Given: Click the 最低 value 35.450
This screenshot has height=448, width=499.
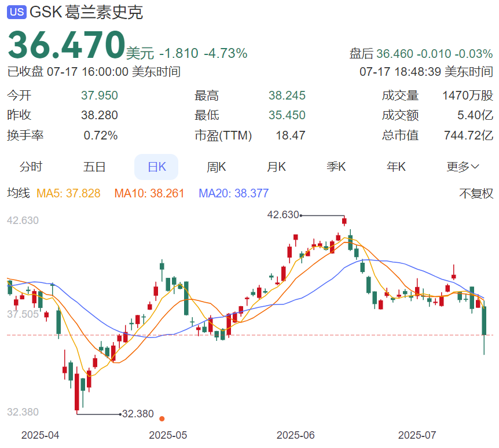Looking at the screenshot, I should click(x=287, y=115).
